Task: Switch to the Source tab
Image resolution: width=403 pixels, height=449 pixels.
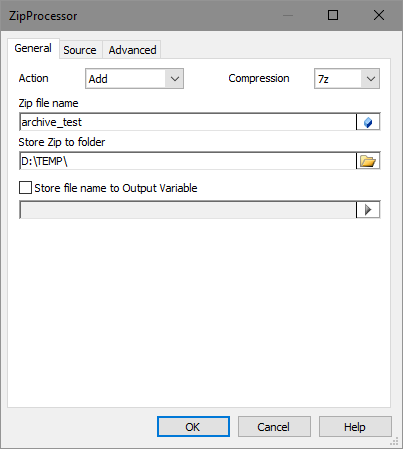Action: pyautogui.click(x=80, y=50)
